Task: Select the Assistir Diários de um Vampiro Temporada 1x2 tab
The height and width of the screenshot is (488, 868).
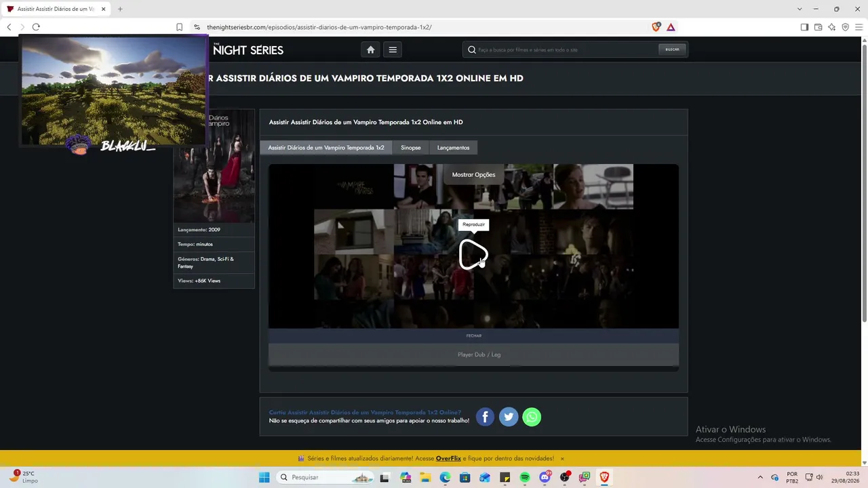Action: click(56, 9)
